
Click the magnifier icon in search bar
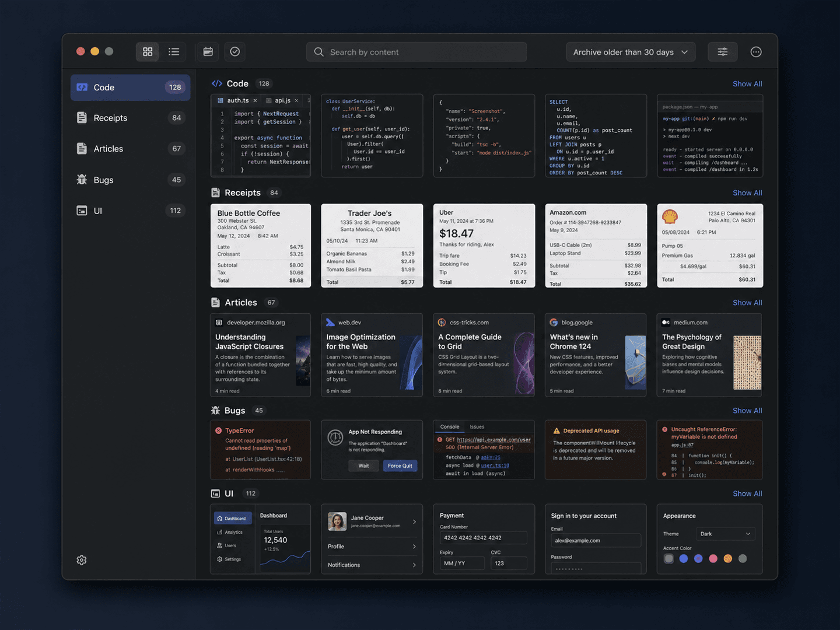point(319,52)
